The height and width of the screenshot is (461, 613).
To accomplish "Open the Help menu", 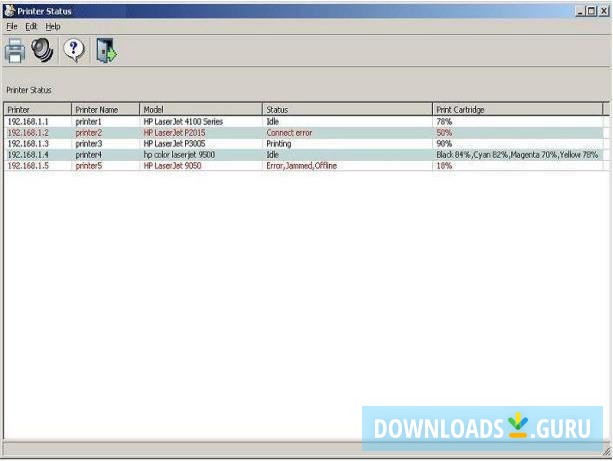I will click(53, 26).
